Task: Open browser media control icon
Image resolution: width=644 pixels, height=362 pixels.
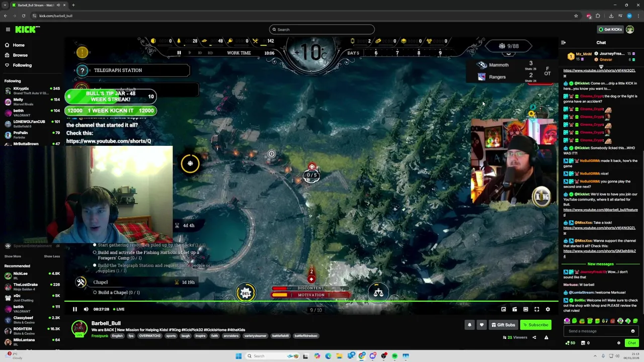Action: (620, 16)
